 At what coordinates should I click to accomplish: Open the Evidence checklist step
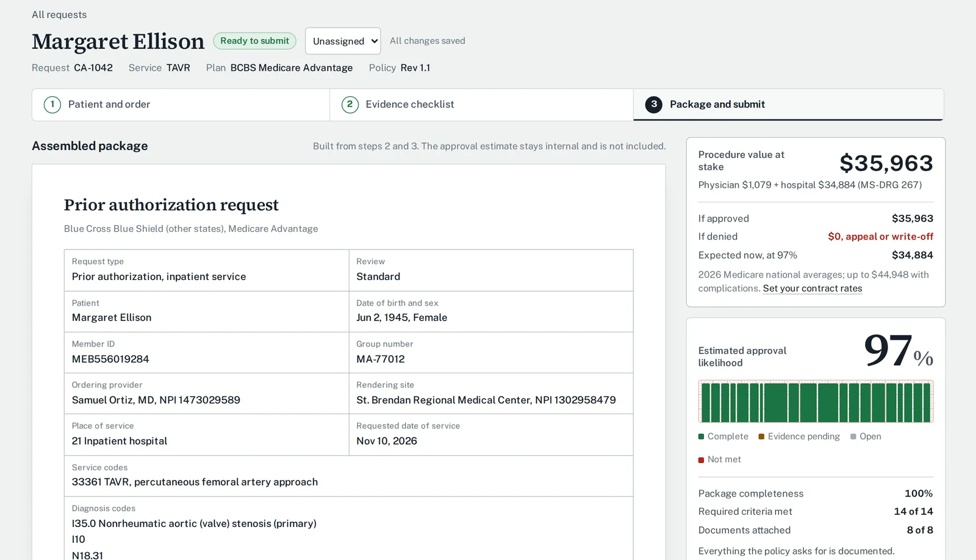coord(481,104)
